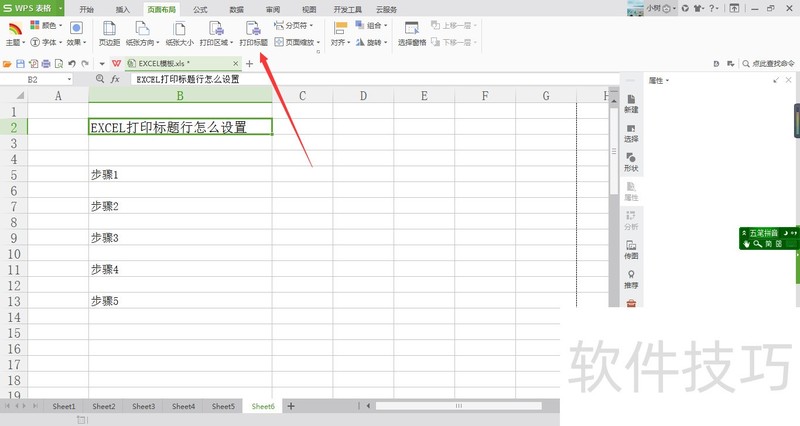
Task: Click the horizontal scrollbar
Action: click(459, 406)
